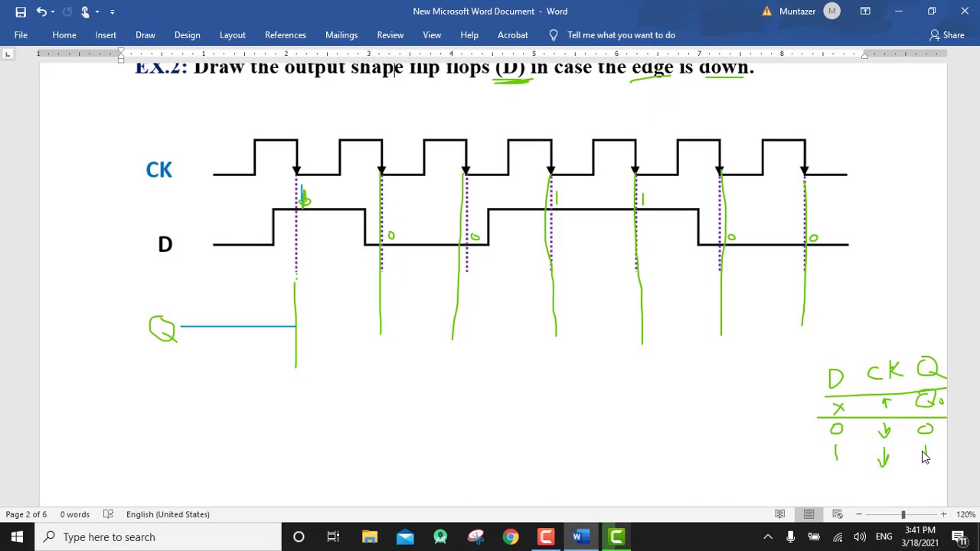Switch to Print Layout view
The height and width of the screenshot is (551, 980).
[x=808, y=514]
